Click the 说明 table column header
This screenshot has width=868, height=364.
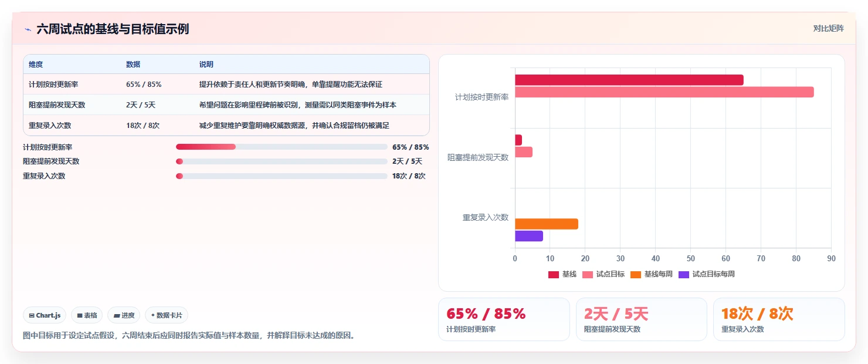[x=206, y=64]
